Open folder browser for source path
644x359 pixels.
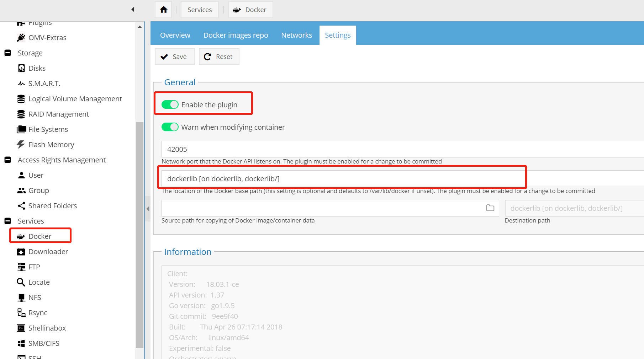point(490,208)
